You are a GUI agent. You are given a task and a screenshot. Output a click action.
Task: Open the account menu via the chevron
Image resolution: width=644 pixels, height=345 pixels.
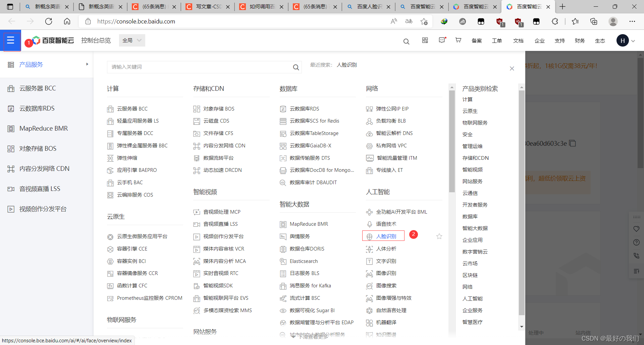pyautogui.click(x=633, y=41)
